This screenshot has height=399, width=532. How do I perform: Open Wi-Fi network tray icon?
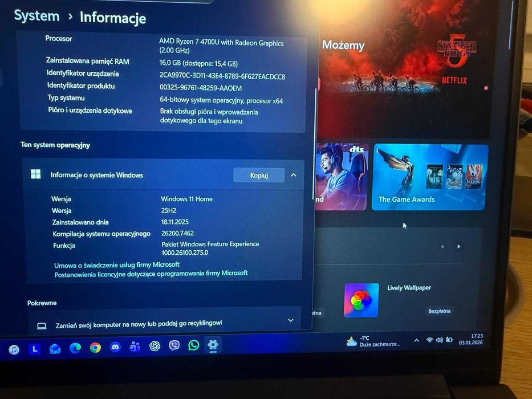(x=429, y=340)
